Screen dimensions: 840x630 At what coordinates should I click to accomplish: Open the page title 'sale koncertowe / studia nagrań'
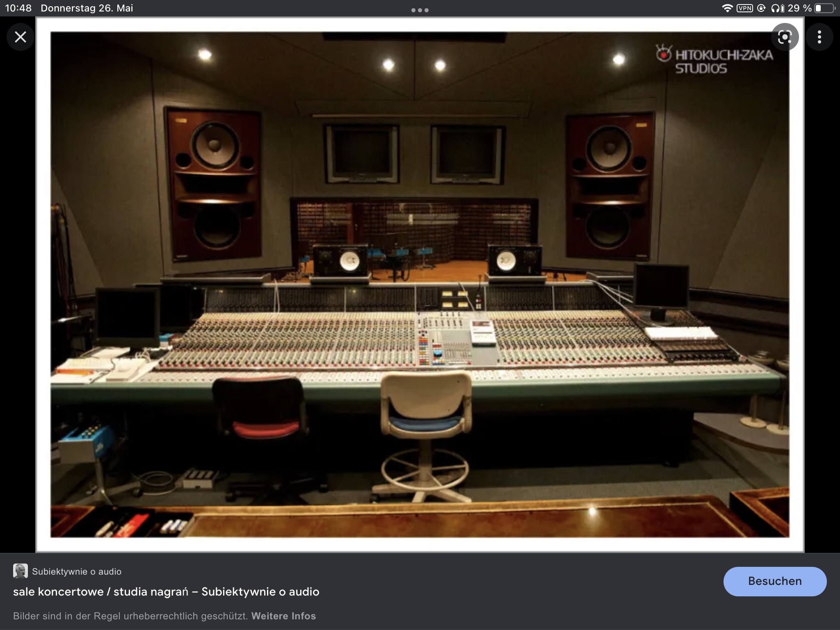click(166, 591)
